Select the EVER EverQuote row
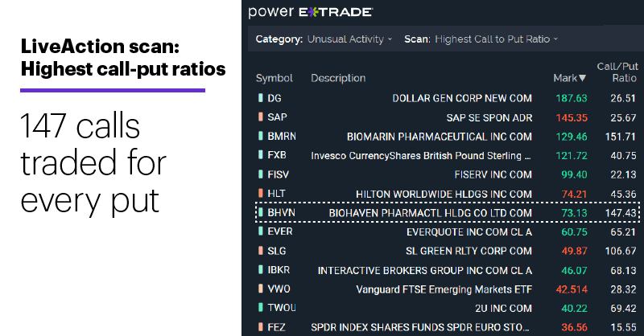The height and width of the screenshot is (336, 644). tap(447, 232)
